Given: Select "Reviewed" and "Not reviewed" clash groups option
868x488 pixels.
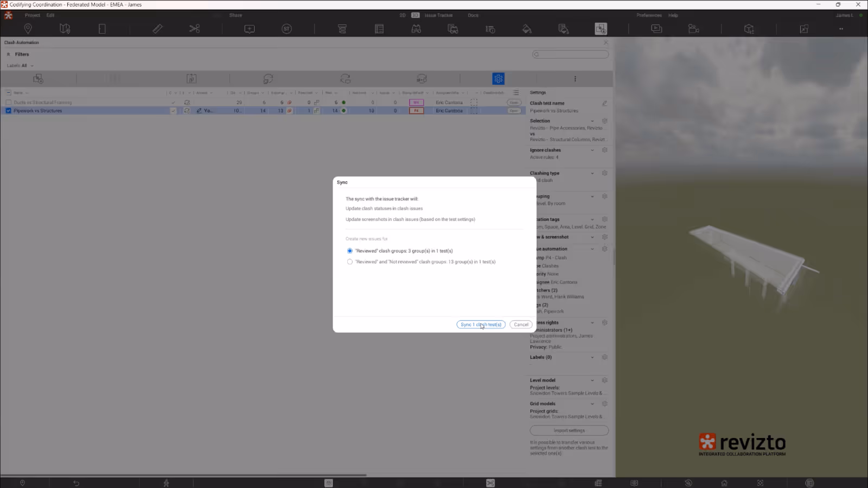Looking at the screenshot, I should click(x=350, y=262).
